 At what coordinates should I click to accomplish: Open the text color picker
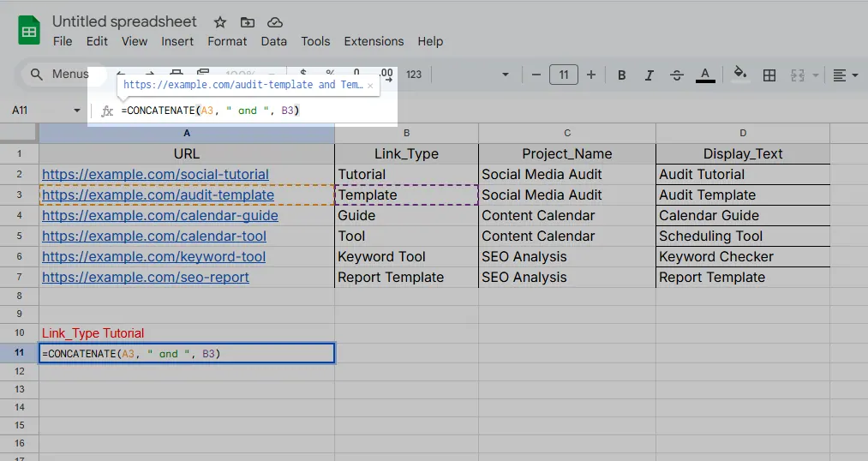pyautogui.click(x=705, y=75)
